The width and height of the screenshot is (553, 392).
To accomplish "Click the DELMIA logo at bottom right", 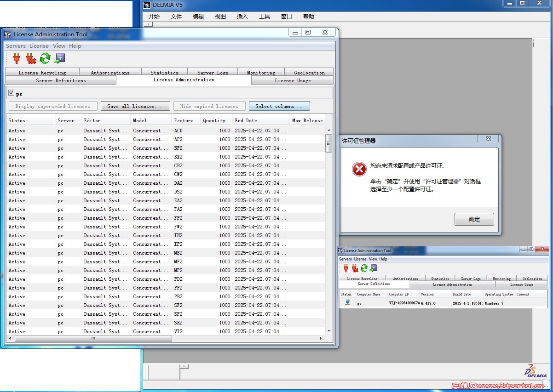I will (x=536, y=372).
